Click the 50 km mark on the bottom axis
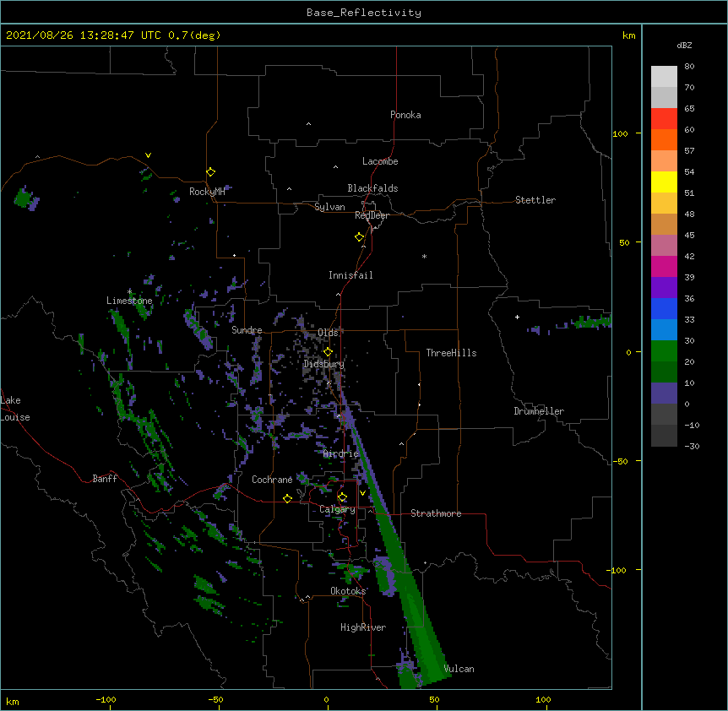 tap(435, 699)
